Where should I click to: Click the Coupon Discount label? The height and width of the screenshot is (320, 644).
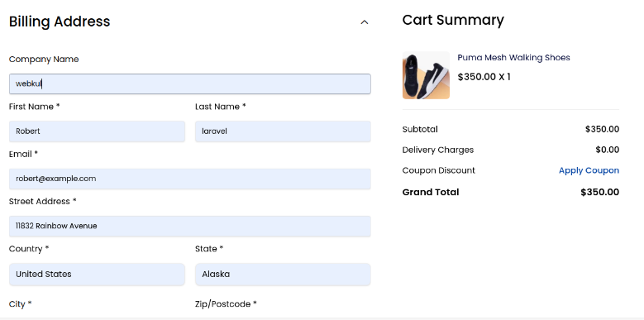click(439, 170)
